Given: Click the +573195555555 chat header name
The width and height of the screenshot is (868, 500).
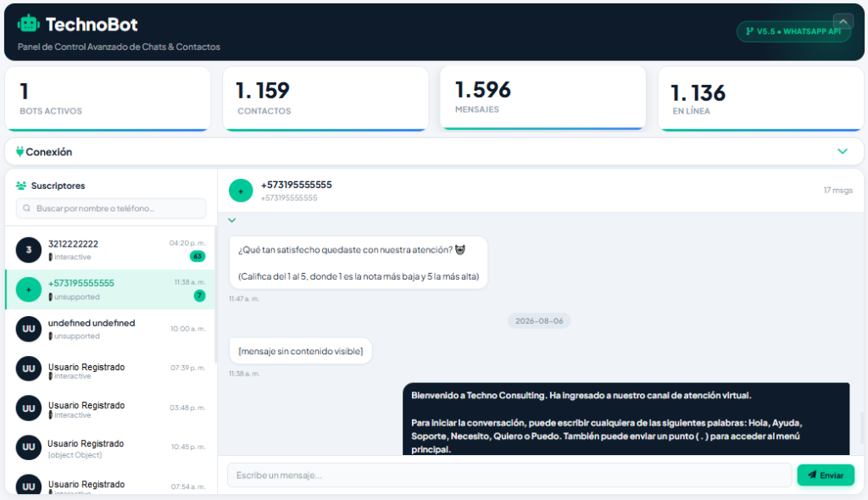Looking at the screenshot, I should click(296, 185).
